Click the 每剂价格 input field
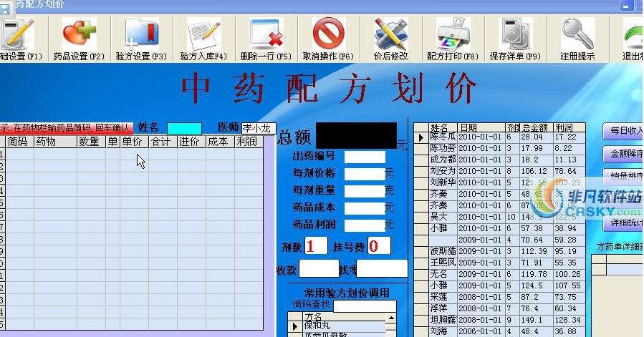Viewport: 644px width, 337px height. (x=365, y=174)
